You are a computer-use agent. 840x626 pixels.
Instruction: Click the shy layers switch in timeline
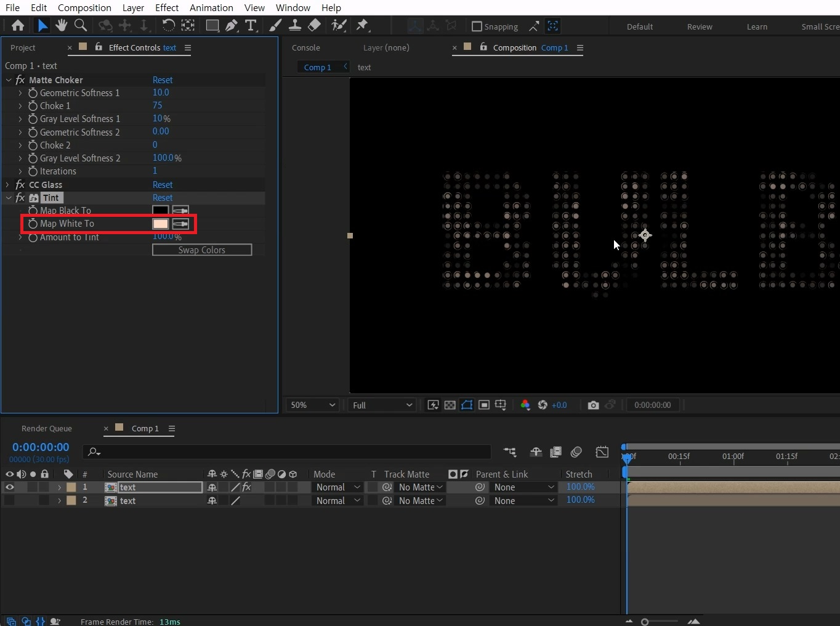[536, 452]
